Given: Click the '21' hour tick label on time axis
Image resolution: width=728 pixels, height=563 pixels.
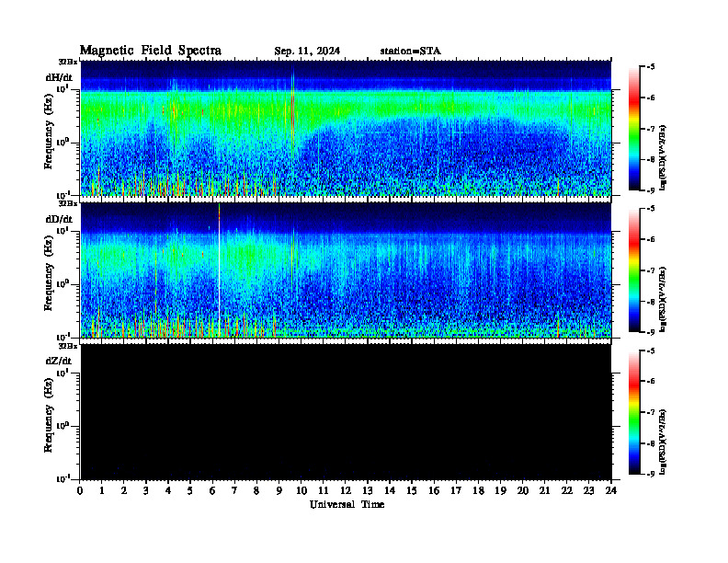Looking at the screenshot, I should [544, 491].
